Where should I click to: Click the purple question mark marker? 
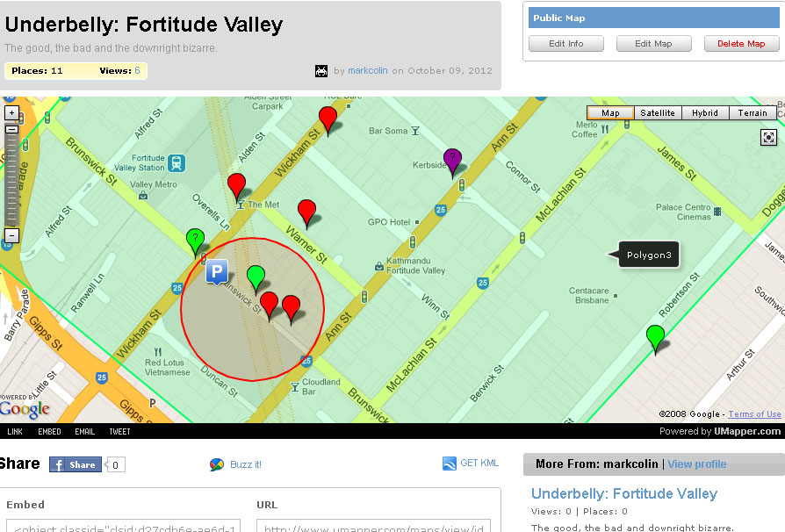(452, 160)
